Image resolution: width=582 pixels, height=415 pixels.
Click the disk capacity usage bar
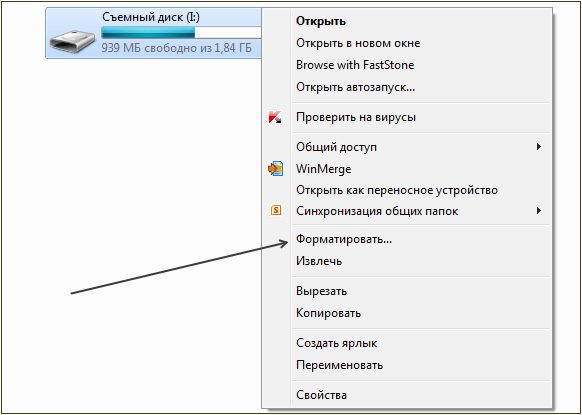(x=181, y=33)
